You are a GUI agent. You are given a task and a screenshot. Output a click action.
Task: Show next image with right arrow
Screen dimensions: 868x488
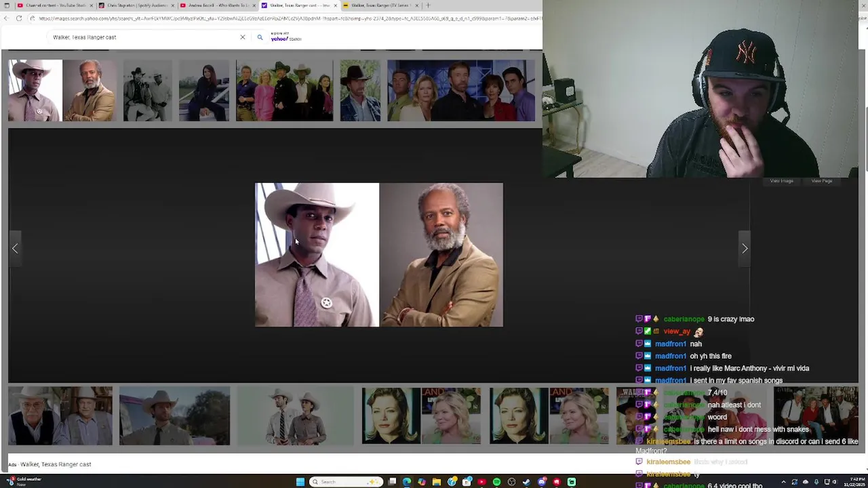point(745,249)
